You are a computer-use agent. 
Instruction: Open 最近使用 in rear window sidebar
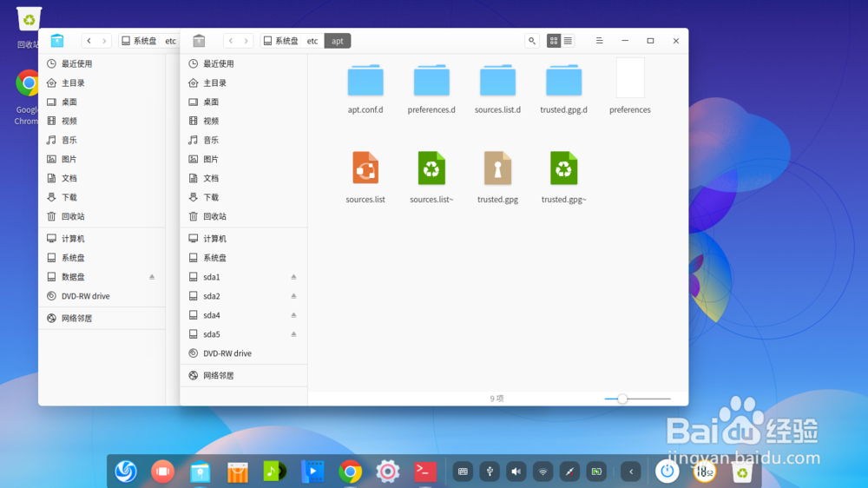tap(102, 63)
